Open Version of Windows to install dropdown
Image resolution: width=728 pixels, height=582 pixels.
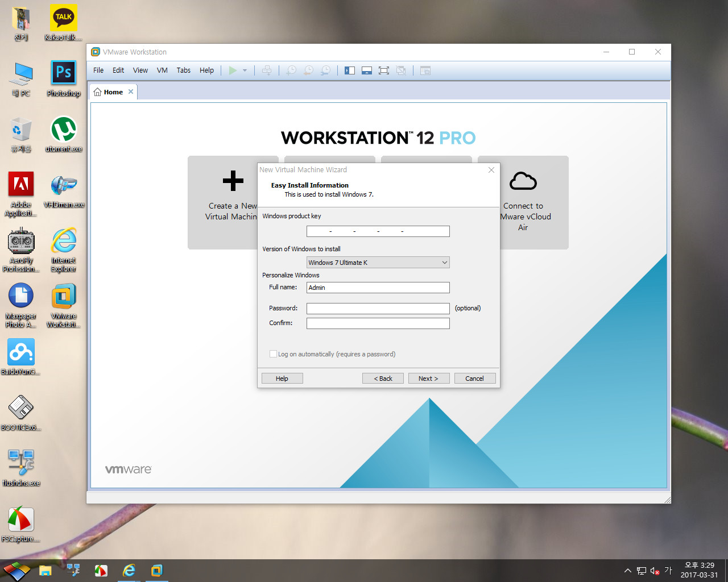378,263
